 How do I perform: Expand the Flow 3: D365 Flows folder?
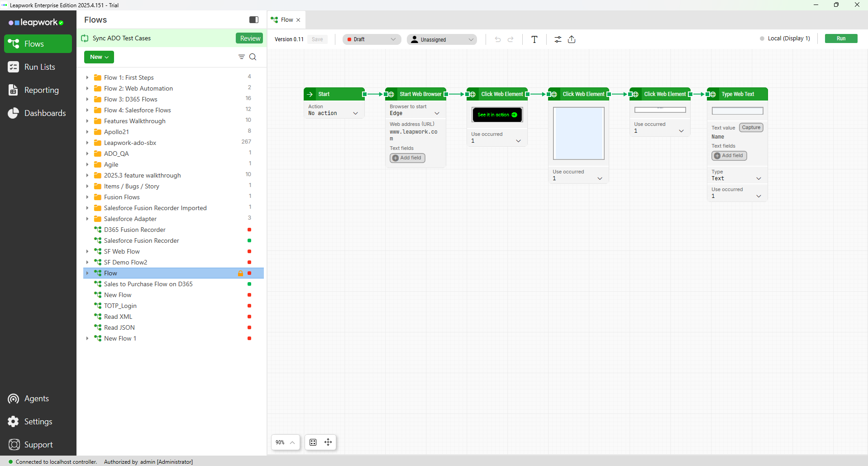click(87, 99)
